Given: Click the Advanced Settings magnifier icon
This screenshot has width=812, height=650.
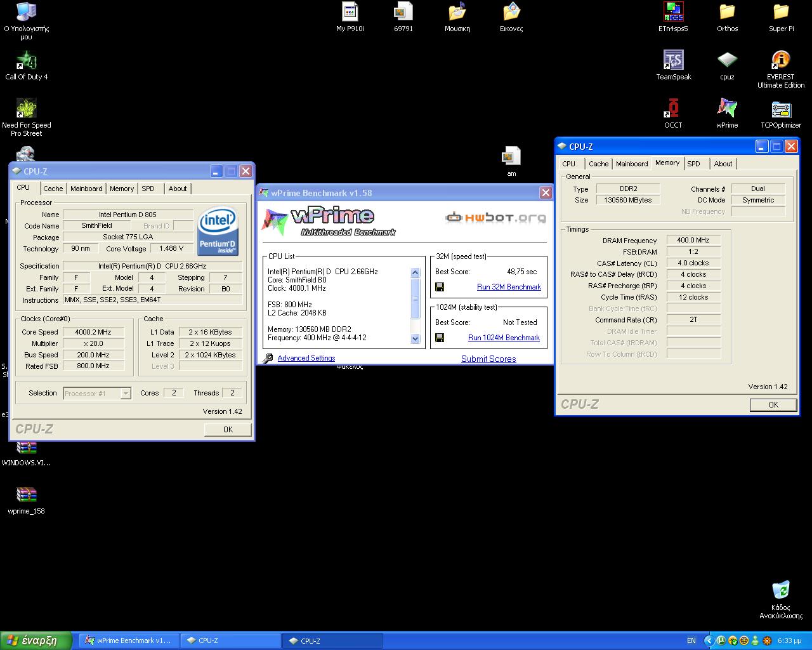Looking at the screenshot, I should 268,359.
